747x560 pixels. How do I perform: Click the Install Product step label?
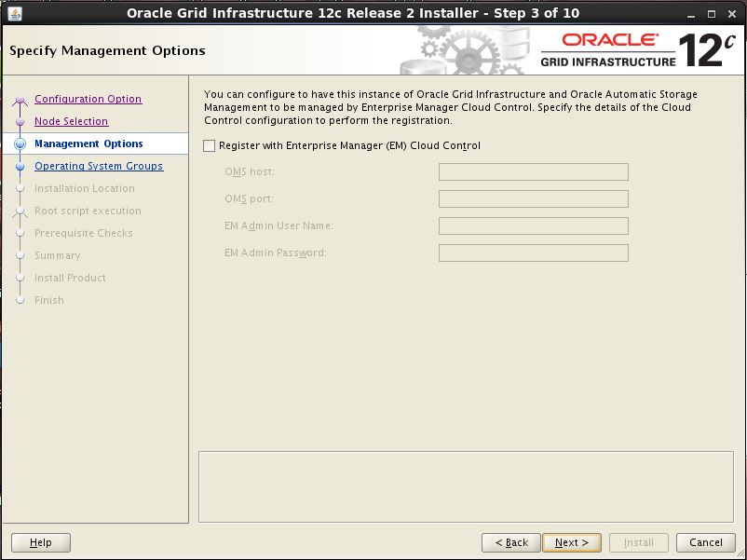point(70,278)
